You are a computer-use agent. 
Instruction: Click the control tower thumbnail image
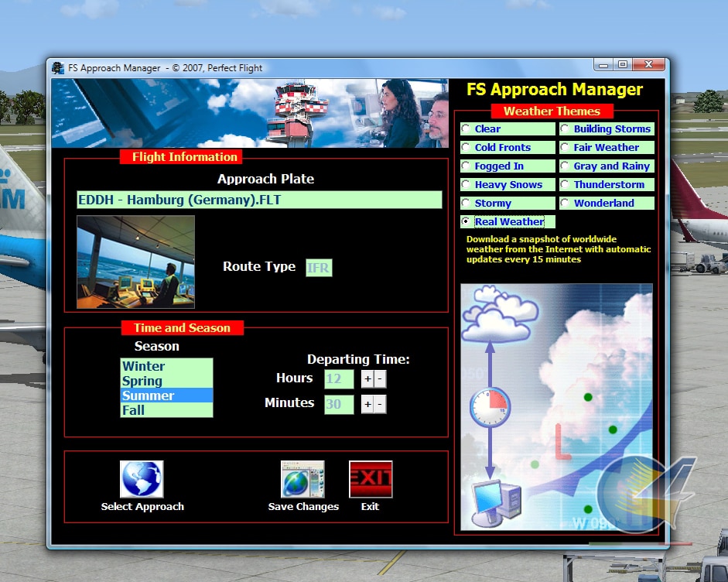coord(135,262)
